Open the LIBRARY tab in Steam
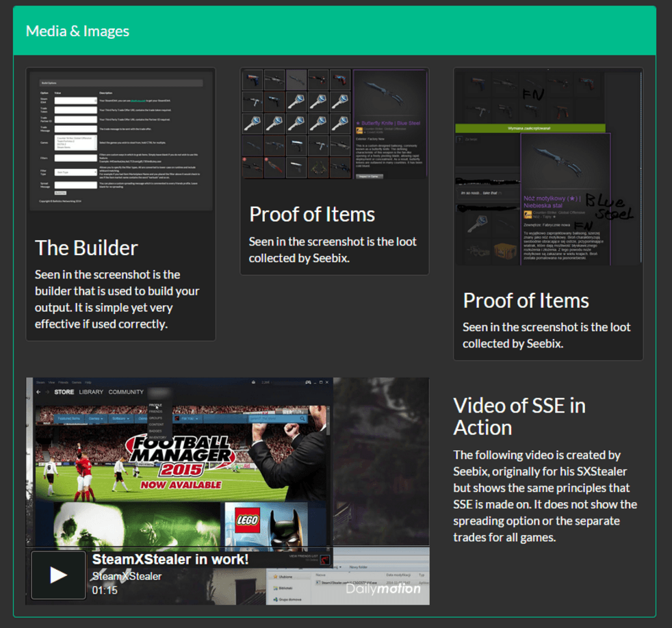Screen dimensions: 672x628 click(91, 393)
